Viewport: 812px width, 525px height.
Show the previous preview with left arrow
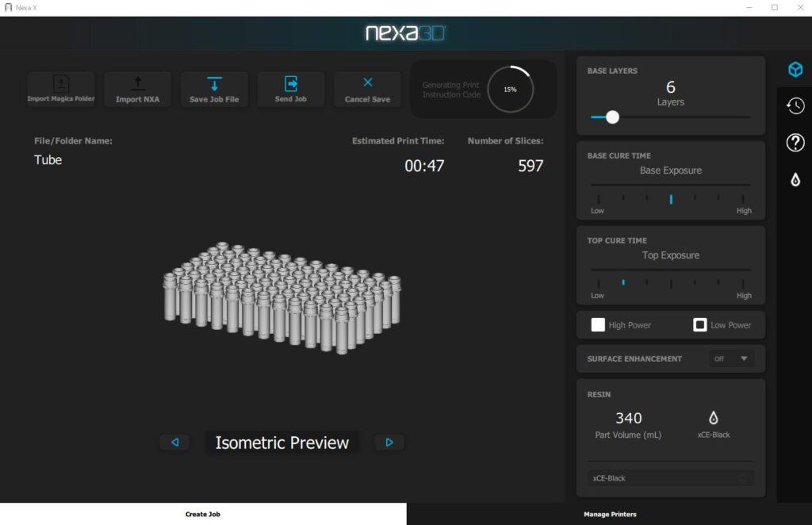174,443
